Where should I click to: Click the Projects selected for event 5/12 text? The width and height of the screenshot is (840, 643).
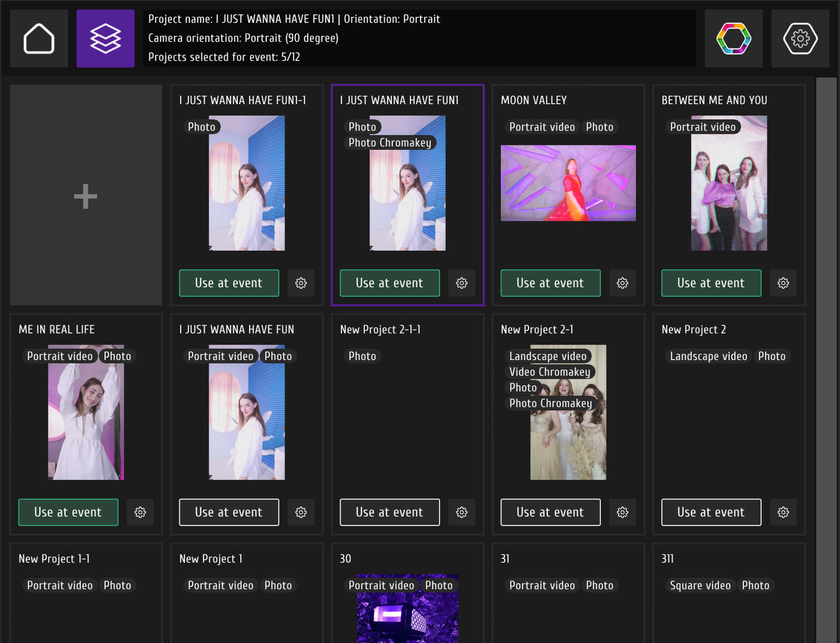(224, 57)
